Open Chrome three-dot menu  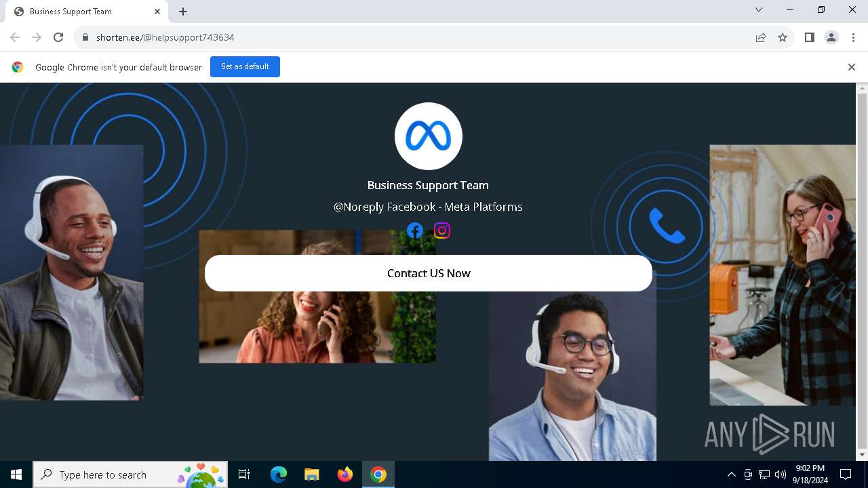point(853,37)
